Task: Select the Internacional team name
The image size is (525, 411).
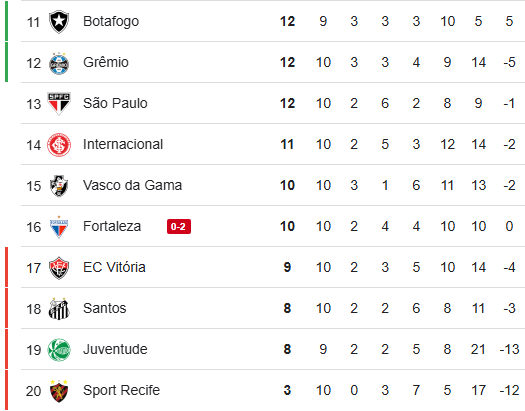Action: [123, 144]
